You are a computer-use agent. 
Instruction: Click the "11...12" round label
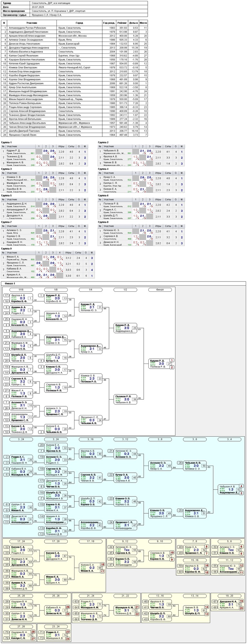point(229,561)
